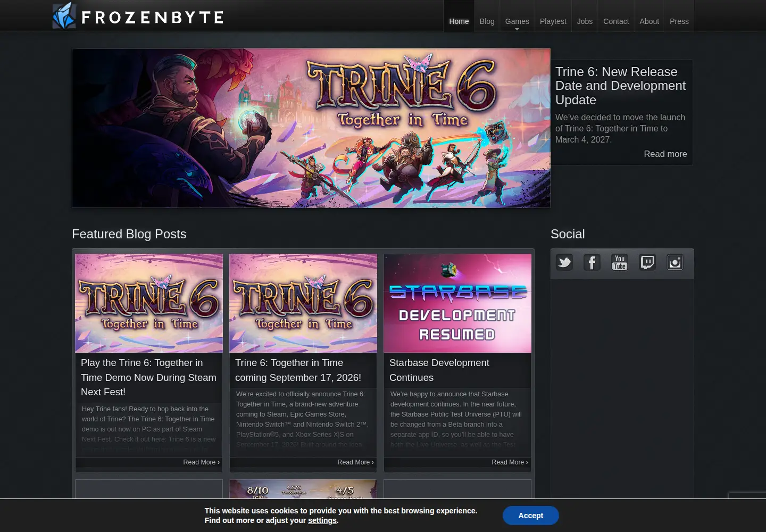Read more about Trine 6 release date
This screenshot has width=766, height=532.
click(x=665, y=154)
